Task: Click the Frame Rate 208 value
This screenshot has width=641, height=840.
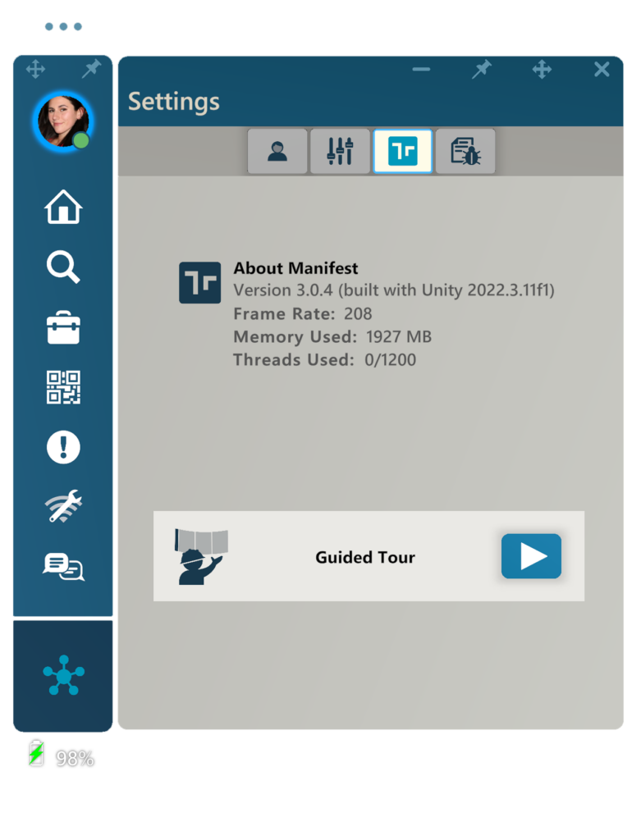Action: (358, 313)
